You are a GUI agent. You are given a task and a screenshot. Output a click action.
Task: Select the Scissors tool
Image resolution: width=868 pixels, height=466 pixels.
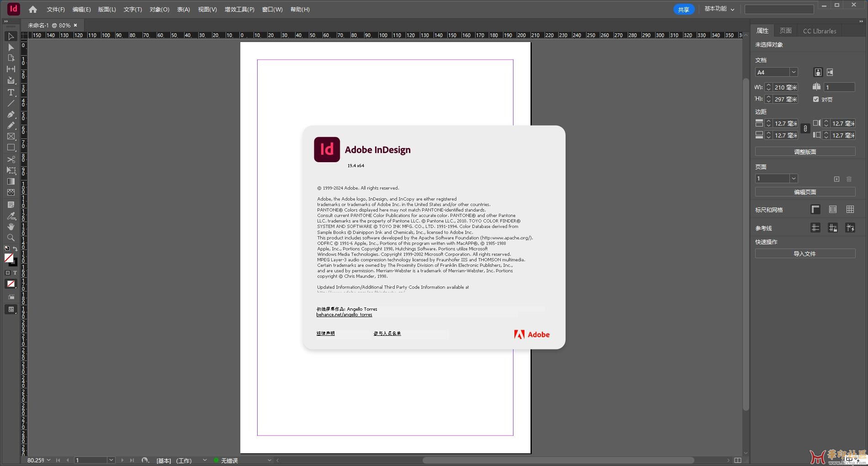tap(11, 159)
